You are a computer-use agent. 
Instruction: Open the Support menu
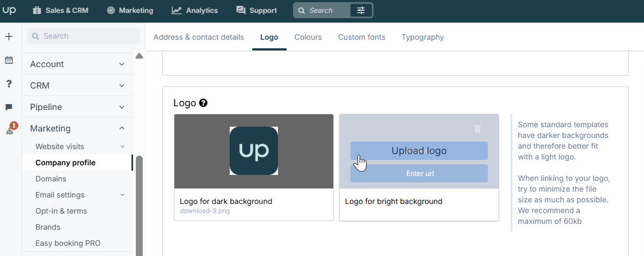coord(257,10)
